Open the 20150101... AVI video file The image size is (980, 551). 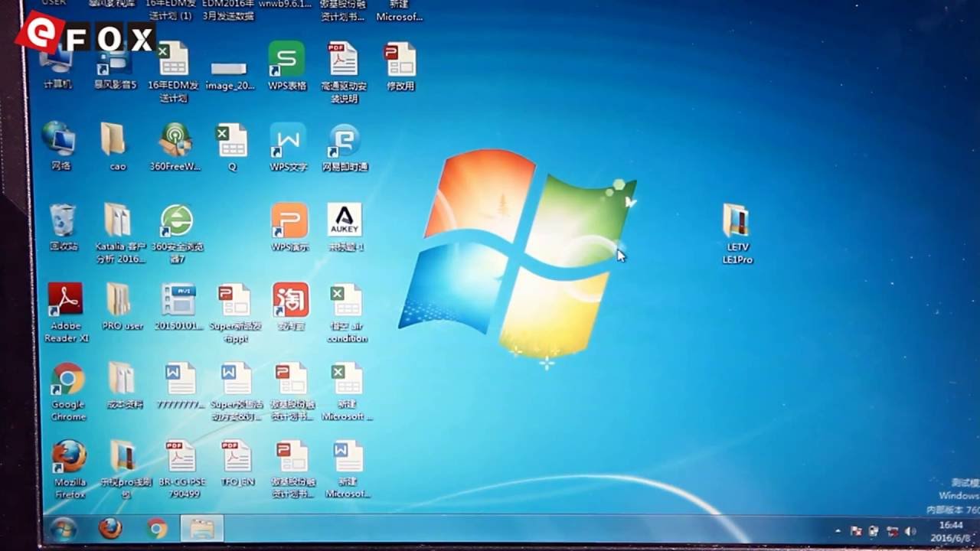click(178, 307)
